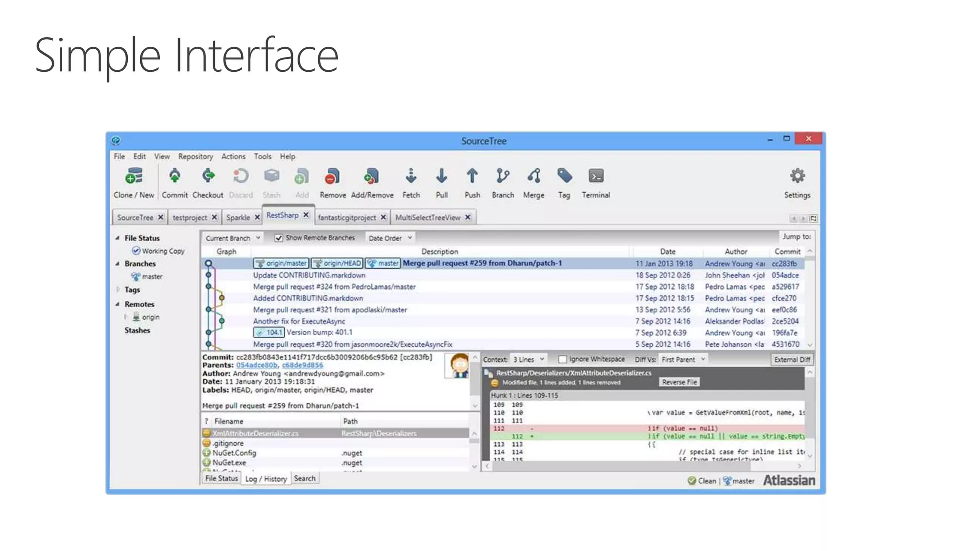Click the Discard toolbar icon
The image size is (980, 551).
241,176
